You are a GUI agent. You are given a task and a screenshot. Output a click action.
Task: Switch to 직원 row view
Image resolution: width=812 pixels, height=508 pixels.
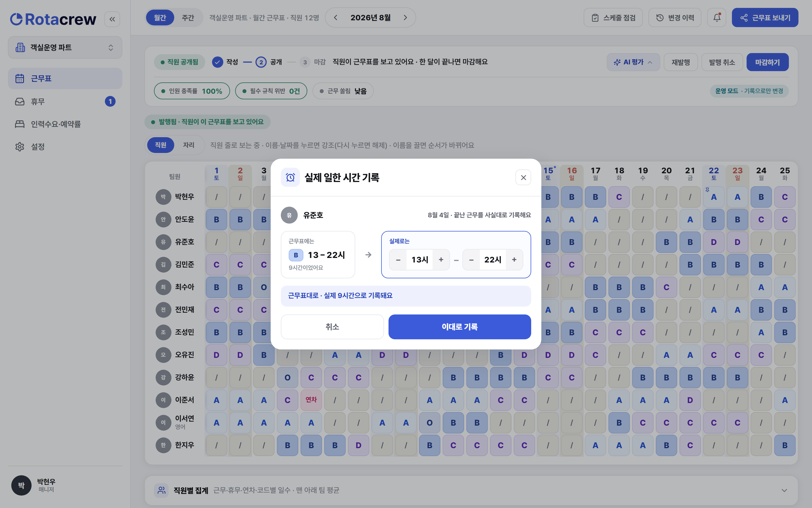tap(160, 145)
